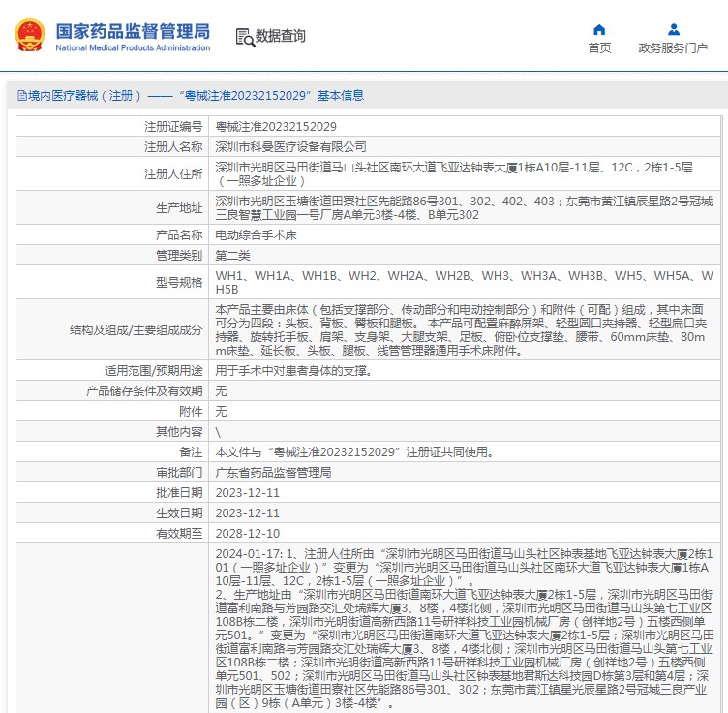Select the 第二类 value
Viewport: 728px width, 713px height.
coord(232,256)
